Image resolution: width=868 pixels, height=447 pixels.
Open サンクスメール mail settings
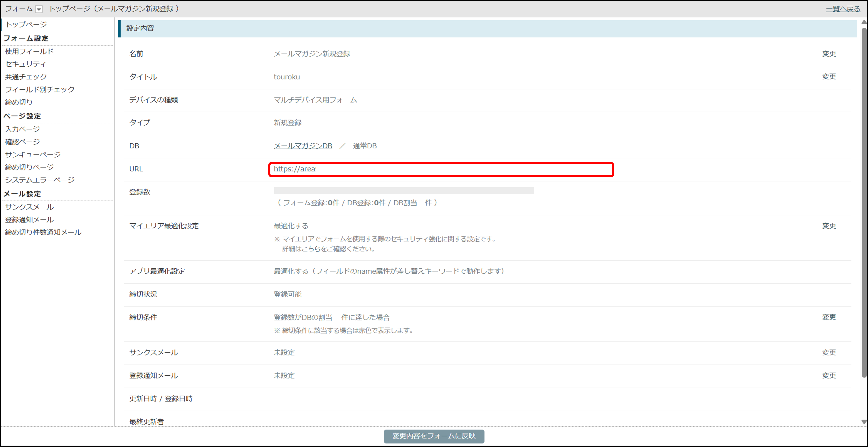(29, 207)
